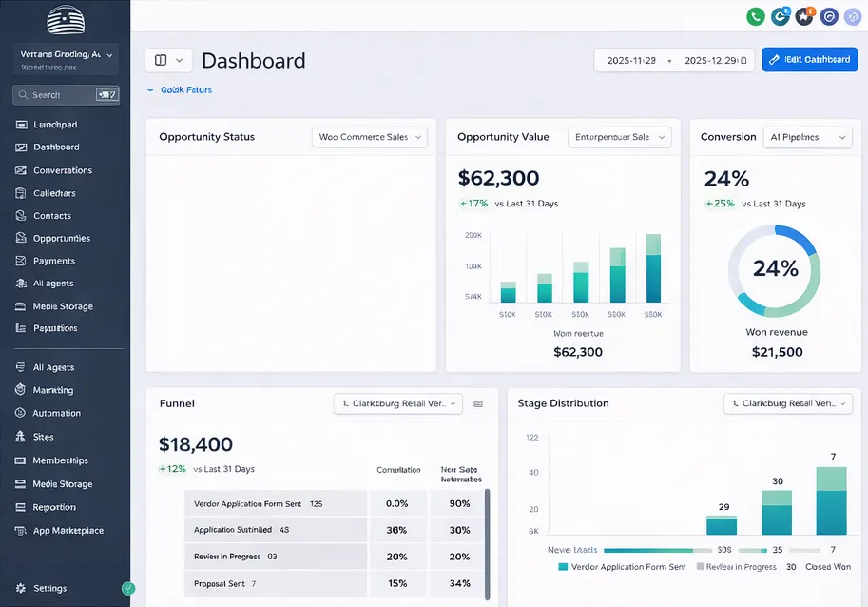
Task: Select Dashboard in the sidebar menu
Action: pos(56,147)
